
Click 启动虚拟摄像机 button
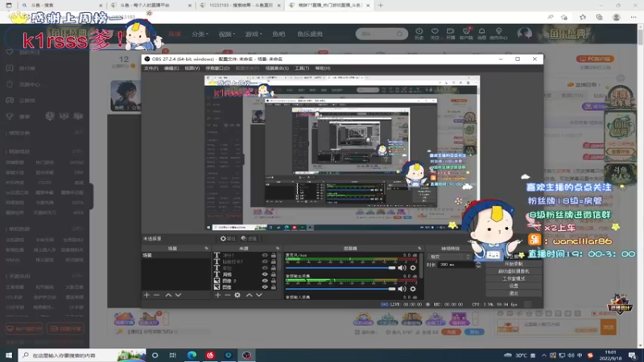[514, 271]
